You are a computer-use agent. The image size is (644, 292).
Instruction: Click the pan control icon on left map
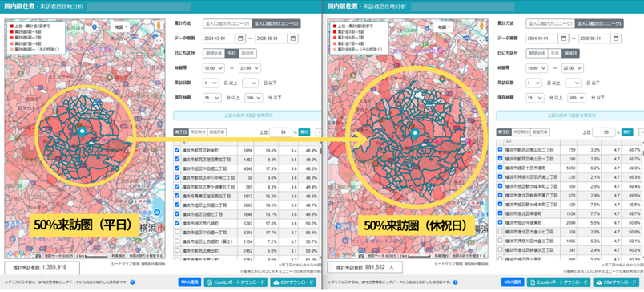(x=159, y=40)
